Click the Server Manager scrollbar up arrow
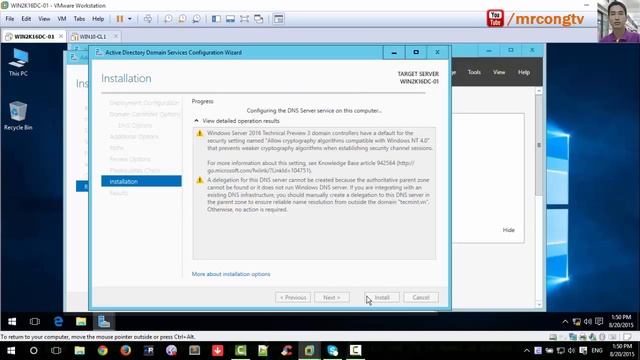Viewport: 640px width, 360px height. click(x=539, y=91)
